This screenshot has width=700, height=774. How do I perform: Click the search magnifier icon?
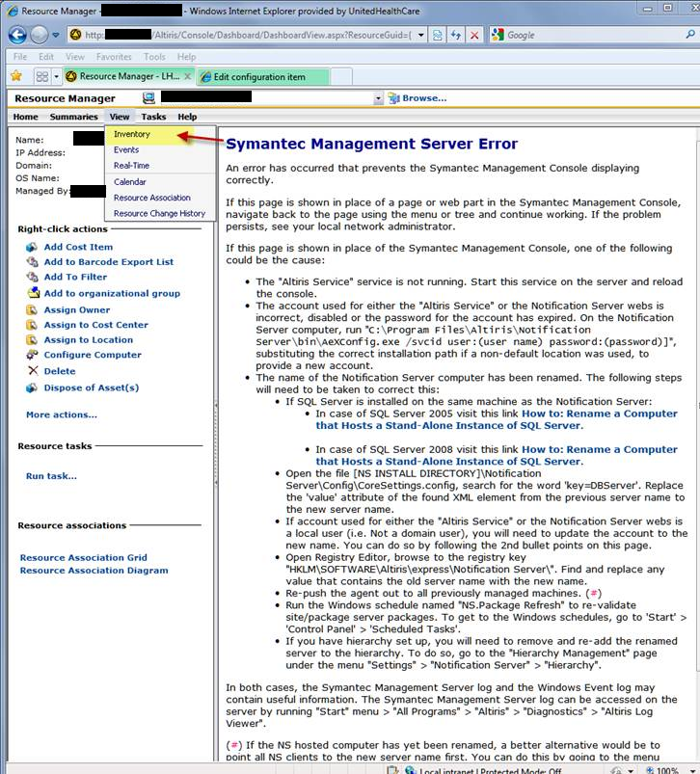[690, 35]
